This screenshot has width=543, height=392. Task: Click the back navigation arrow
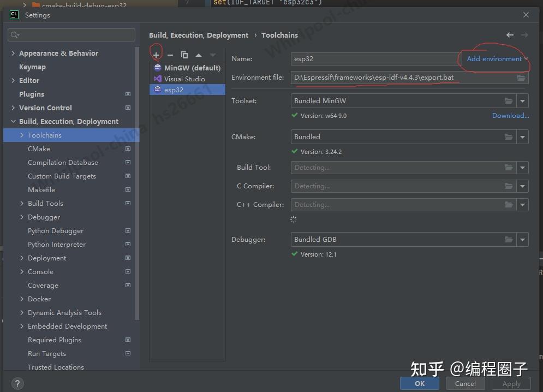pos(510,34)
